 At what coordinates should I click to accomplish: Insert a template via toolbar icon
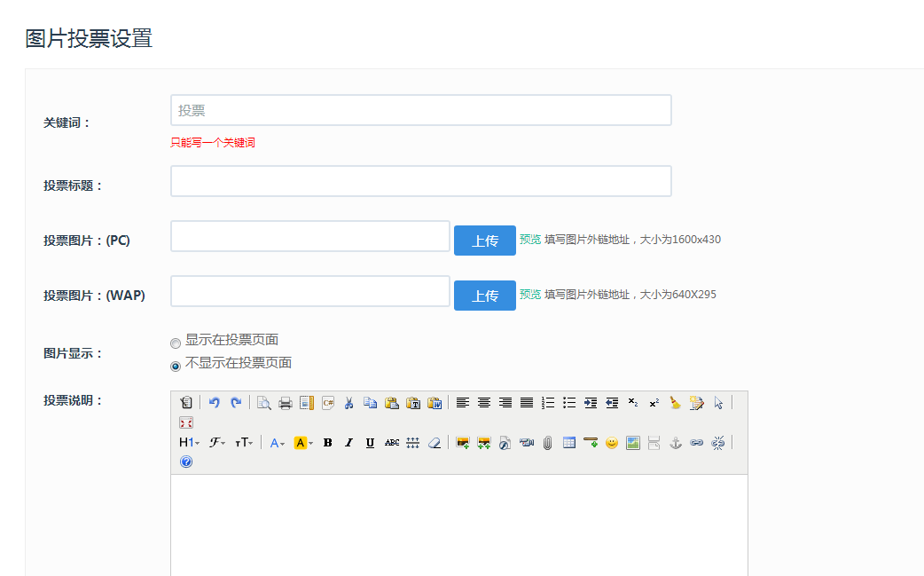pos(307,403)
